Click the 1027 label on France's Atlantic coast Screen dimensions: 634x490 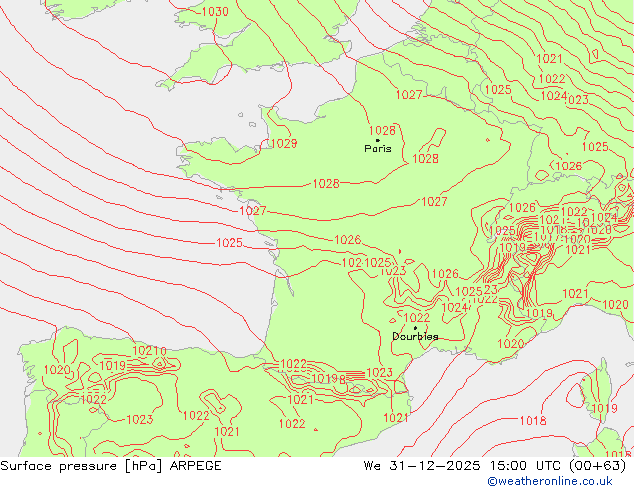[x=253, y=211]
